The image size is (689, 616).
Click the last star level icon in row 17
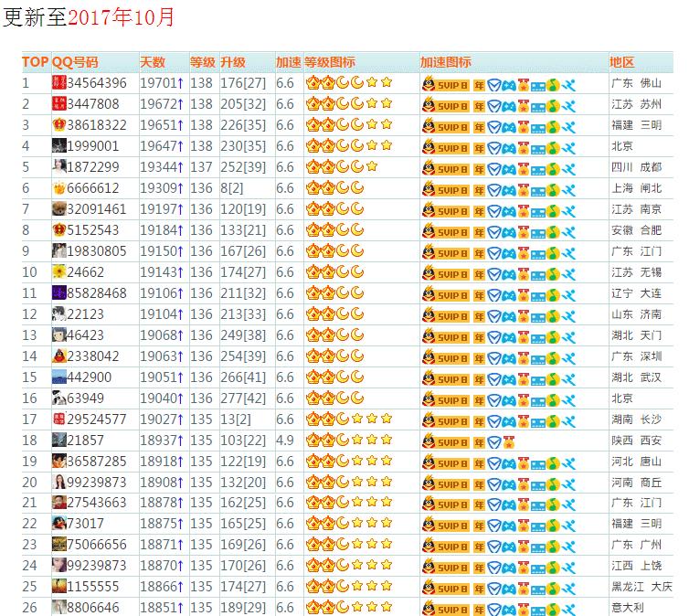coord(387,420)
